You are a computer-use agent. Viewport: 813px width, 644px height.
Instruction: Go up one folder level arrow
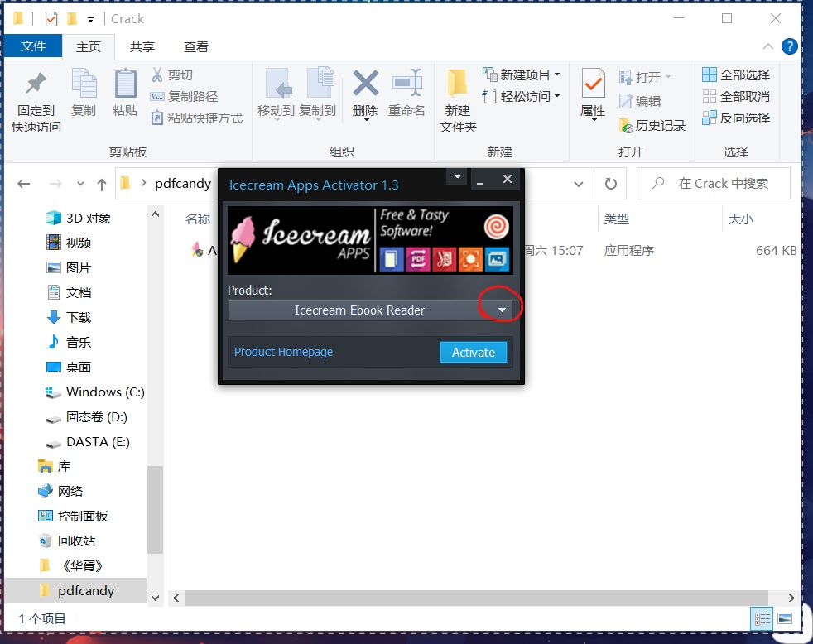pos(102,184)
